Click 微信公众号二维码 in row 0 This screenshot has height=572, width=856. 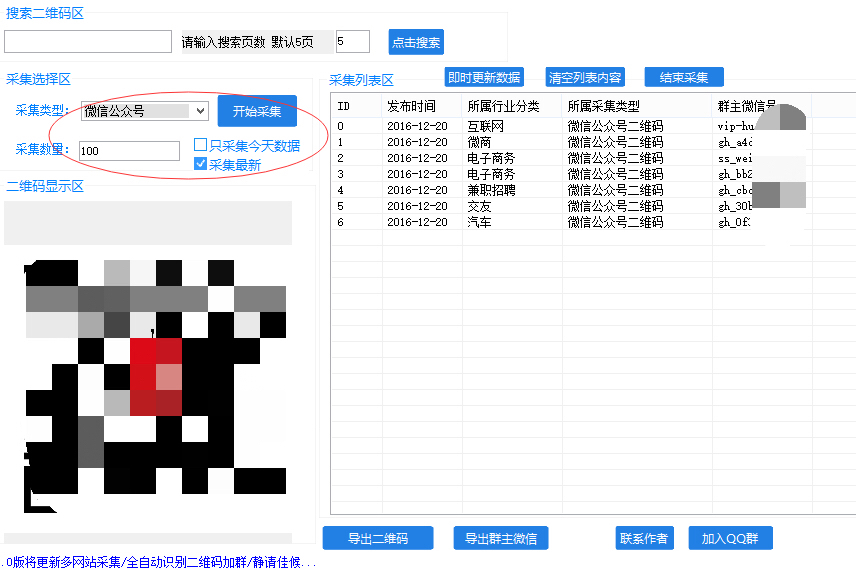tap(615, 126)
